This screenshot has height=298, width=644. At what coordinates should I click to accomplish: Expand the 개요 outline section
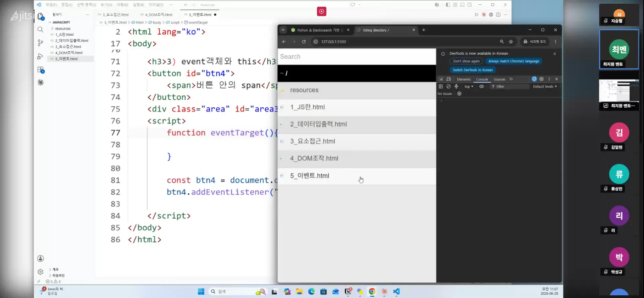click(55, 269)
